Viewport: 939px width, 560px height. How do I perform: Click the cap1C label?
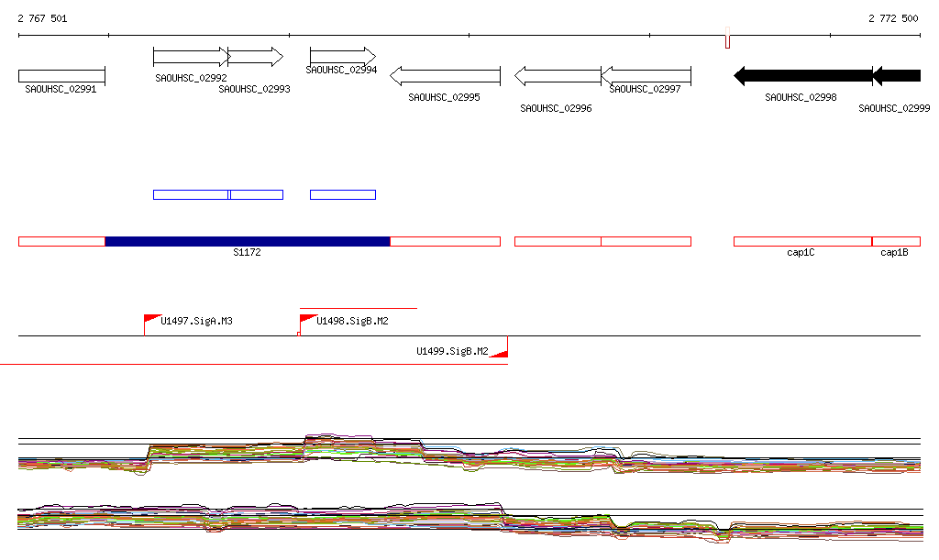click(x=801, y=252)
